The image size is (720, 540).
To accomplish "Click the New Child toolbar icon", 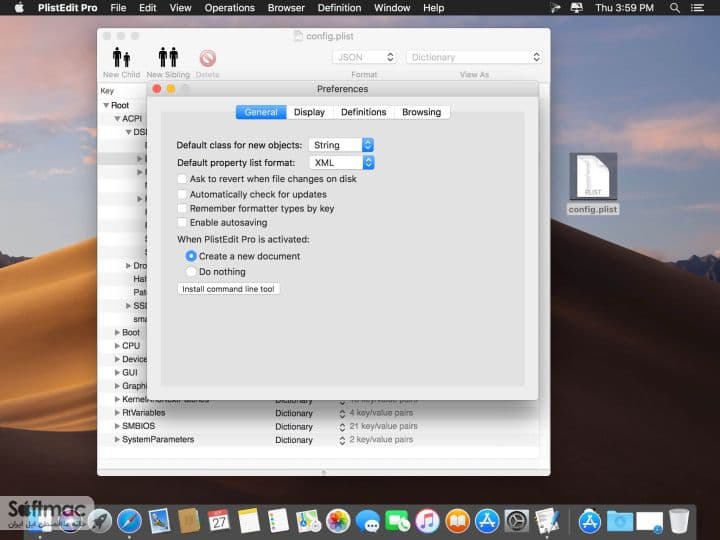I will pyautogui.click(x=122, y=57).
